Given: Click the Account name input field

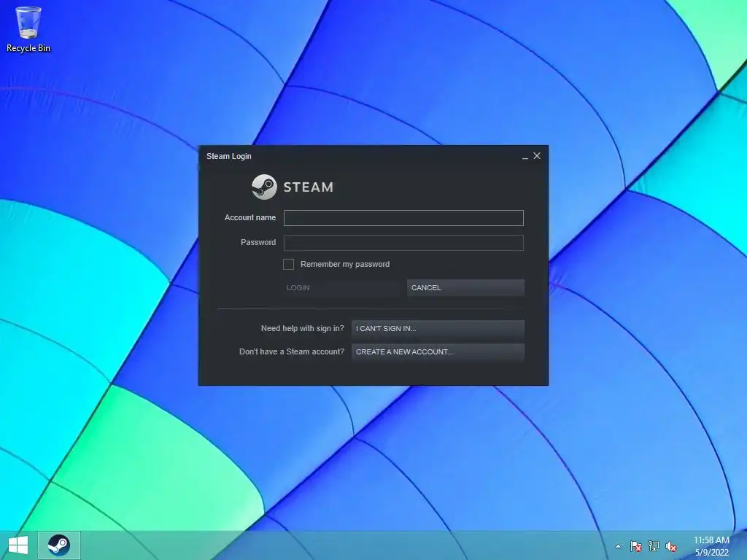Looking at the screenshot, I should point(403,217).
